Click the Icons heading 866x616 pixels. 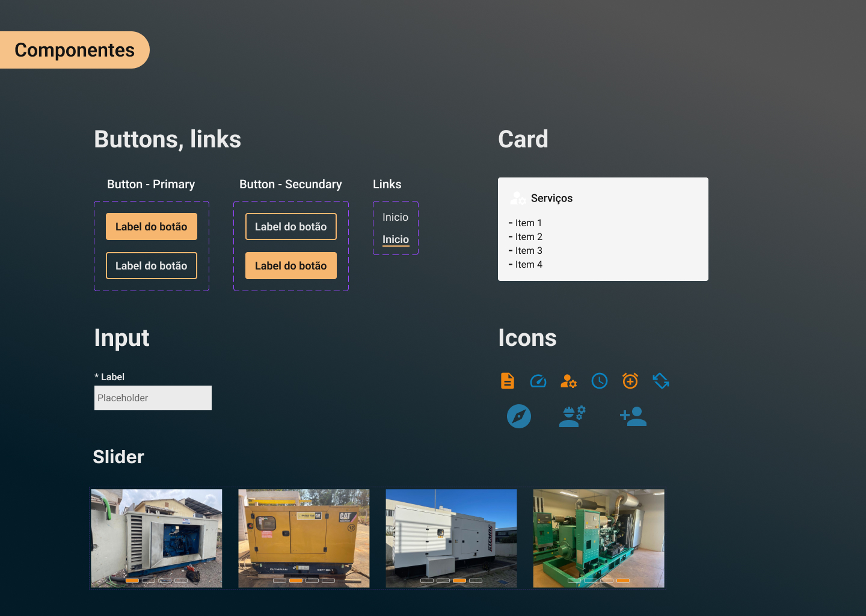point(527,338)
